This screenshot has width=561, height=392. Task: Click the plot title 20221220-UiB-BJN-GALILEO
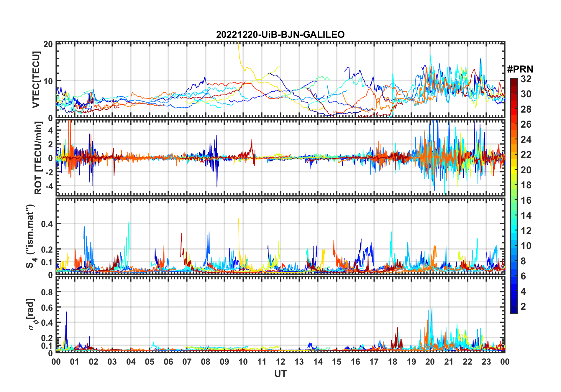tap(280, 35)
